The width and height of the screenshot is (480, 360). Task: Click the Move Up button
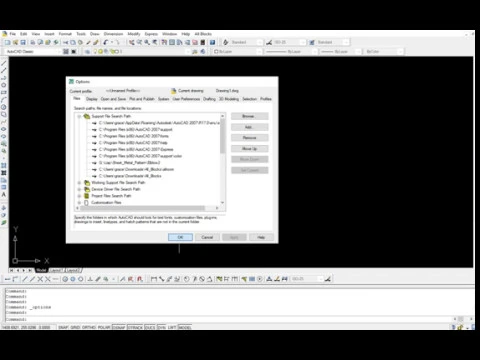point(250,149)
